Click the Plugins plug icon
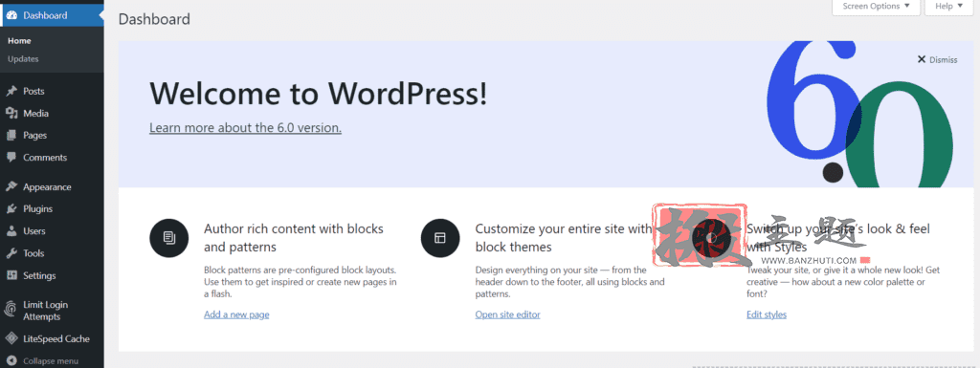 (x=11, y=209)
